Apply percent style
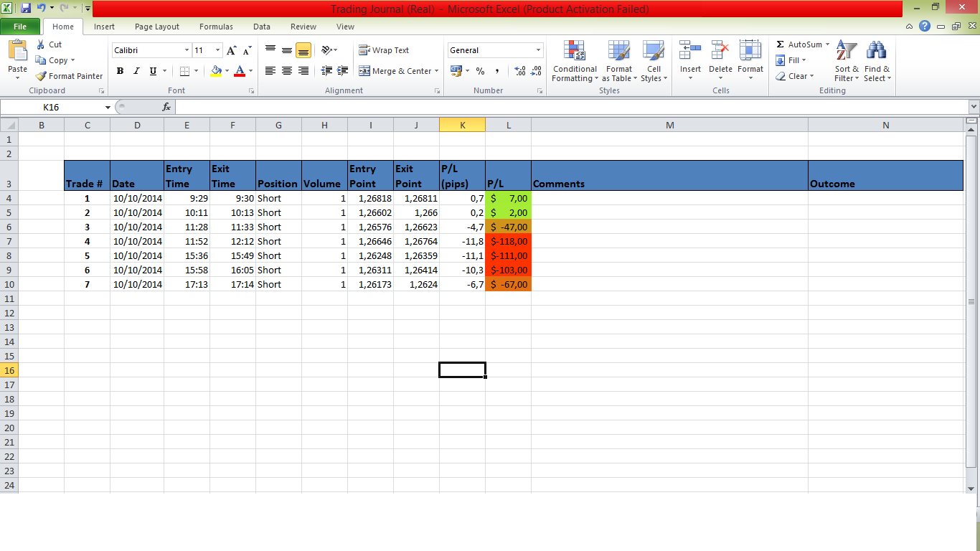The width and height of the screenshot is (980, 551). click(x=481, y=71)
